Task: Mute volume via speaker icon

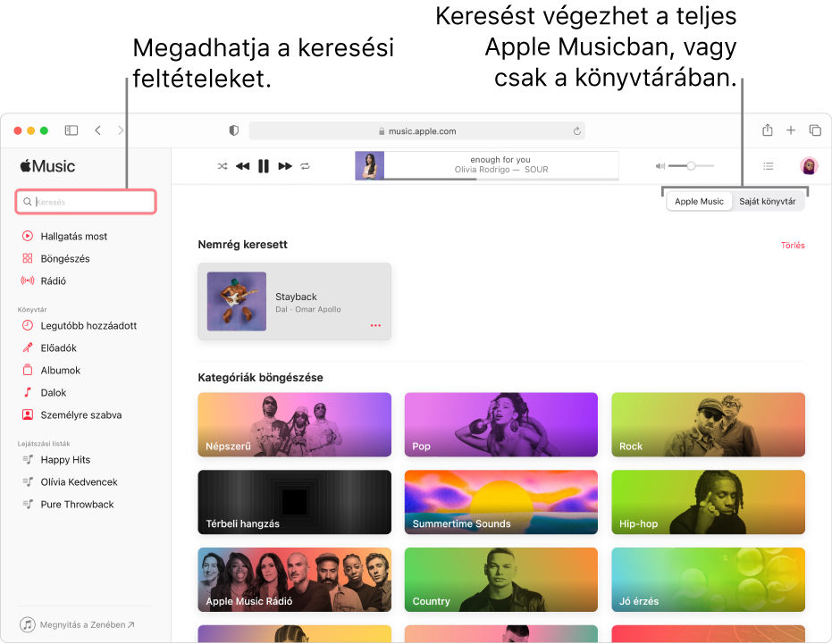Action: 660,166
